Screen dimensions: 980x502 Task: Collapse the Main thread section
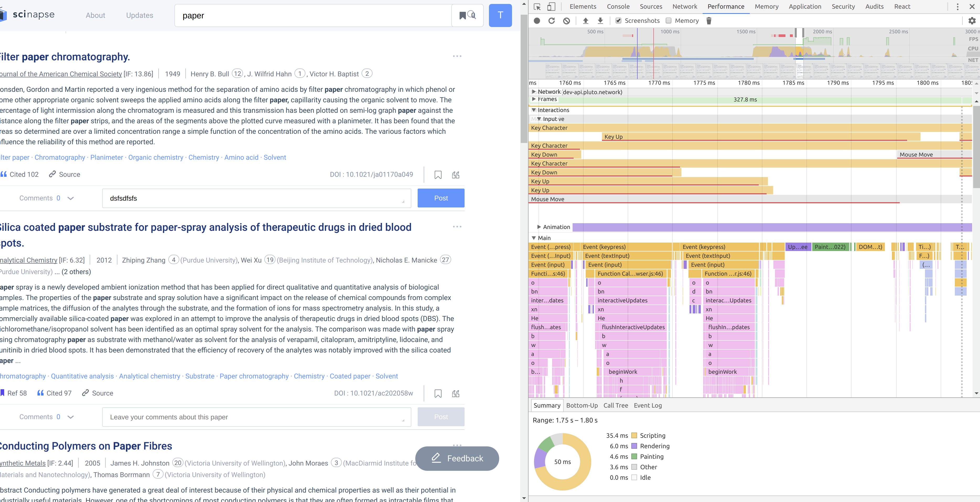point(534,238)
